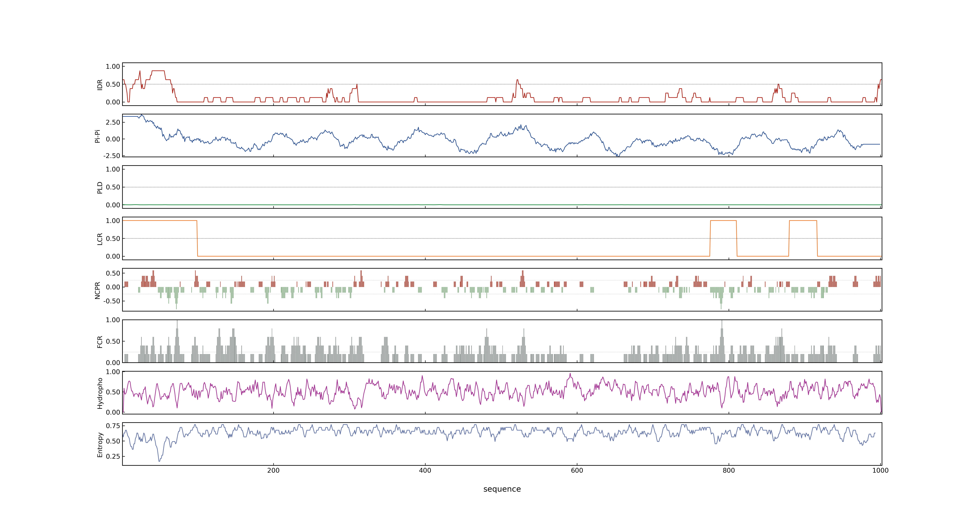980x523 pixels.
Task: Click the Entropy y-axis label
Action: 100,445
